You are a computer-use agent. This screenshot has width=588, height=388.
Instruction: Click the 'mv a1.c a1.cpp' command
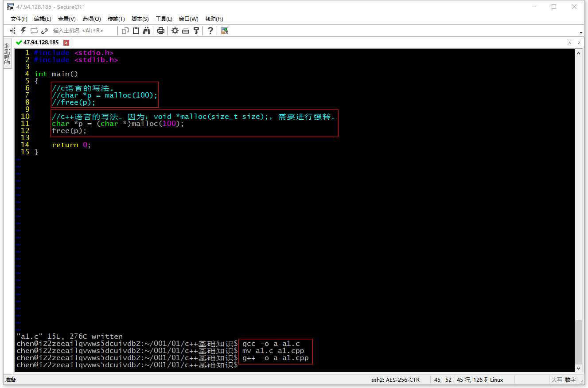tap(273, 351)
